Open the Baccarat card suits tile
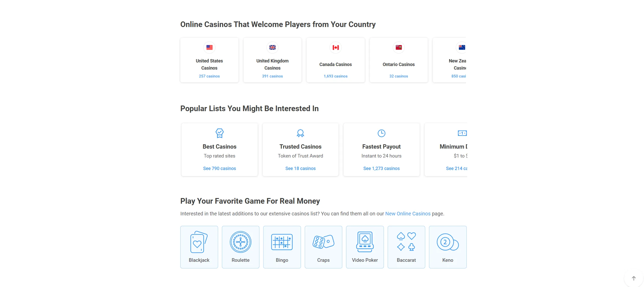This screenshot has width=644, height=287. point(406,247)
